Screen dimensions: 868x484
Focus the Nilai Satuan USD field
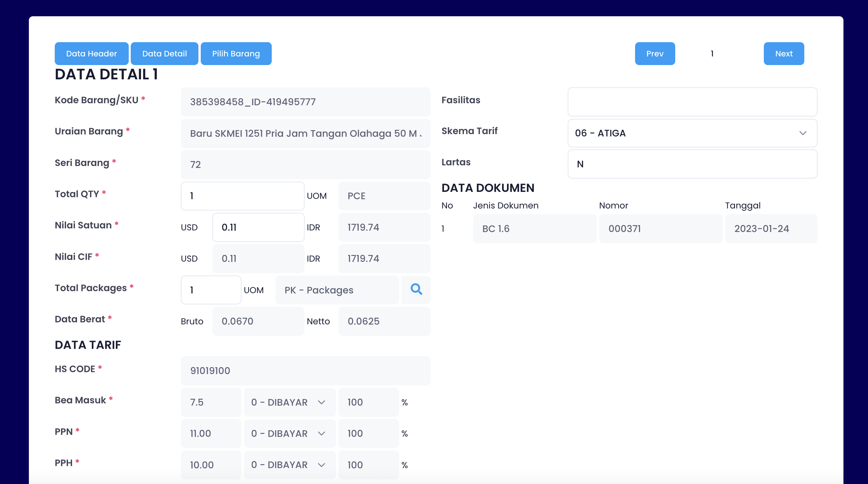[x=258, y=227]
